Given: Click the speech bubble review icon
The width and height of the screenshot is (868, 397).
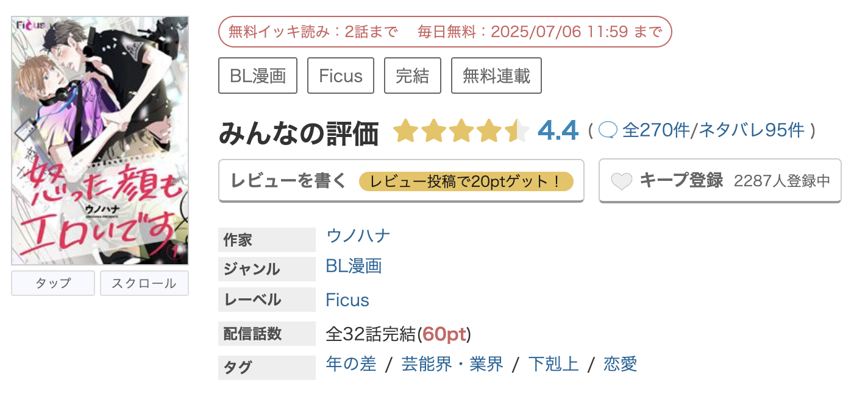Looking at the screenshot, I should click(608, 130).
